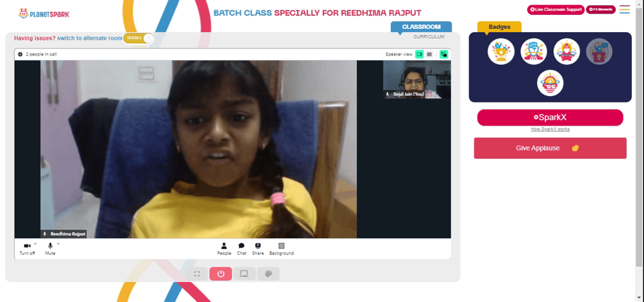Award the raised fist badge
Viewport: 644px width, 302px height.
coord(533,52)
